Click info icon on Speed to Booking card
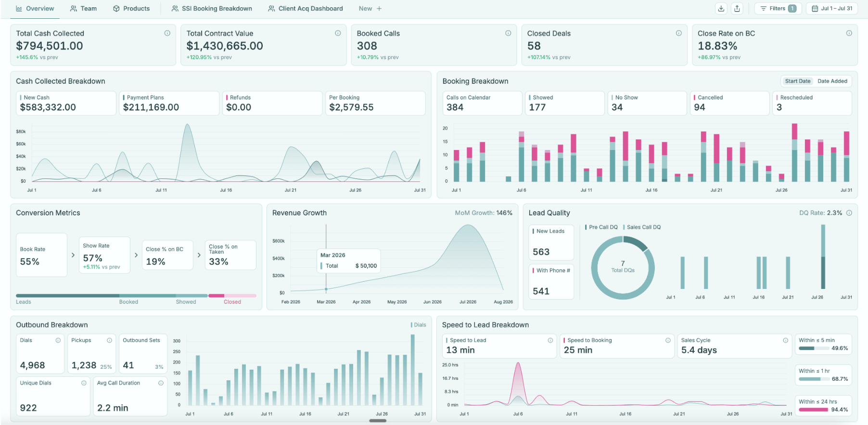 [668, 340]
